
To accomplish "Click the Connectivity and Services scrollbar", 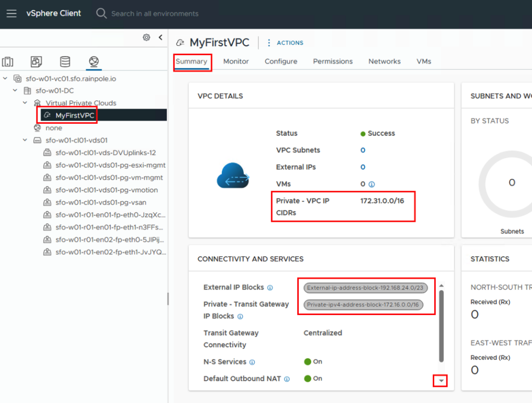I will 441,326.
